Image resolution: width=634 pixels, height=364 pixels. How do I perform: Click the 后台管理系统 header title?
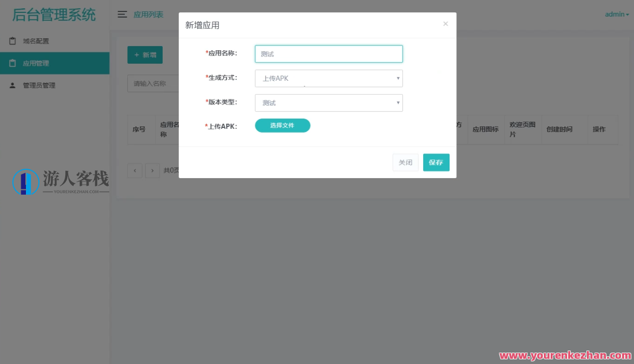click(x=53, y=14)
